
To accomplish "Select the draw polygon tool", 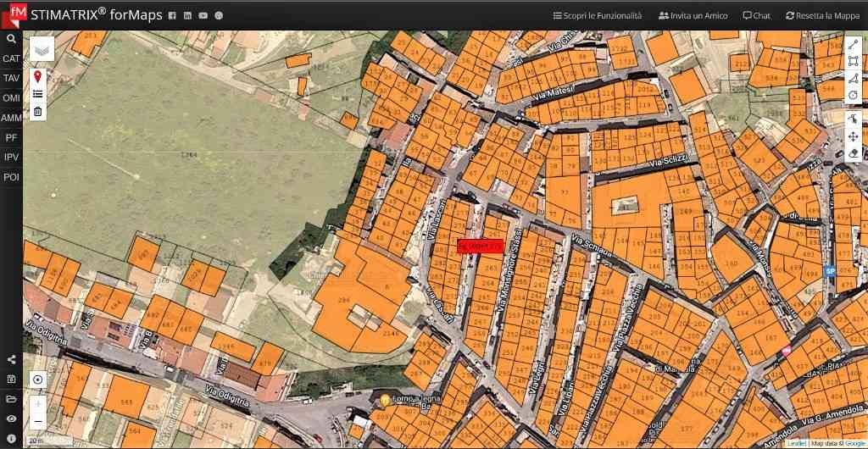I will (853, 78).
